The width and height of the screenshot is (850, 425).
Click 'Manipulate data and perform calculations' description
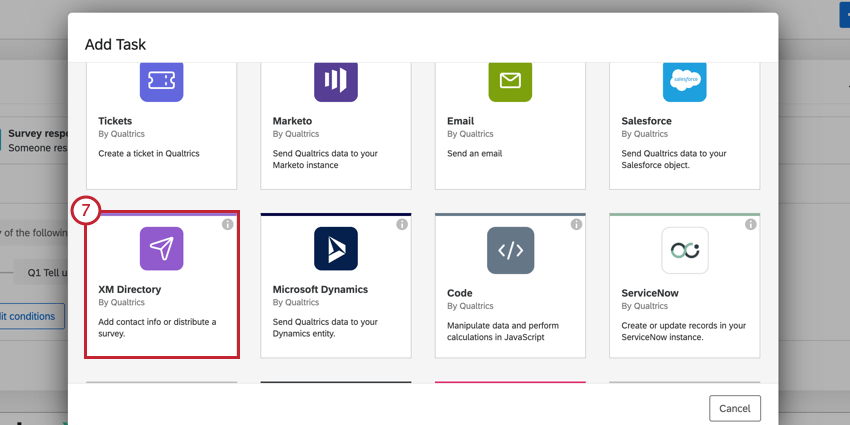[x=503, y=331]
